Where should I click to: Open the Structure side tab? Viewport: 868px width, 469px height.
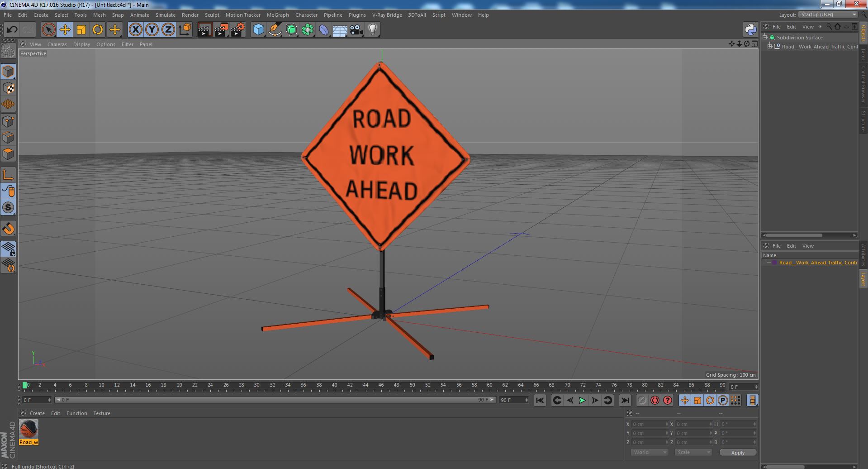point(863,121)
